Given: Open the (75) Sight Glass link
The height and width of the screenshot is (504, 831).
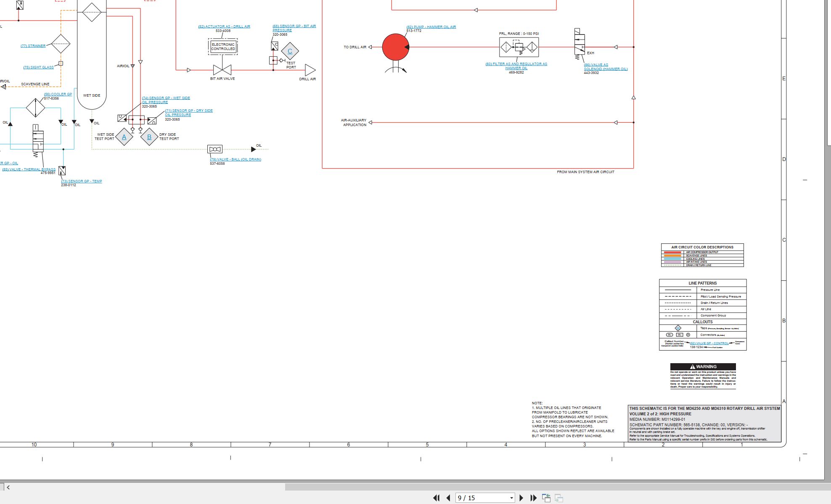Looking at the screenshot, I should tap(38, 67).
